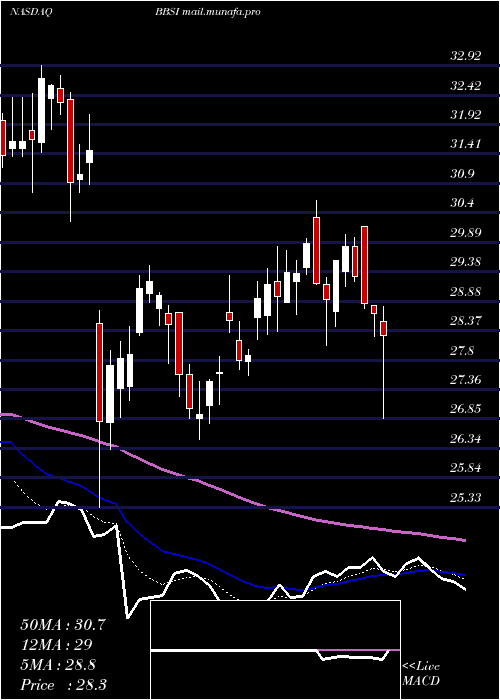Click the 30.9 price axis label
500x700 pixels.
pyautogui.click(x=462, y=173)
